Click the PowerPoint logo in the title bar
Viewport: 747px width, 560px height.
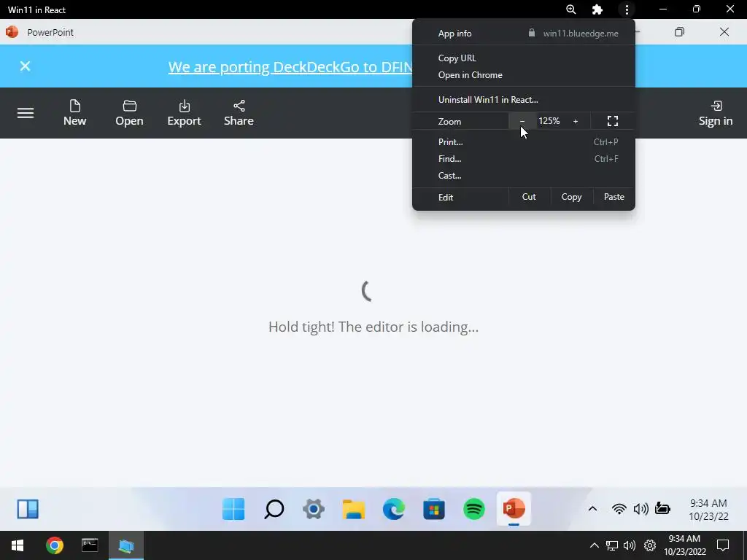coord(12,32)
